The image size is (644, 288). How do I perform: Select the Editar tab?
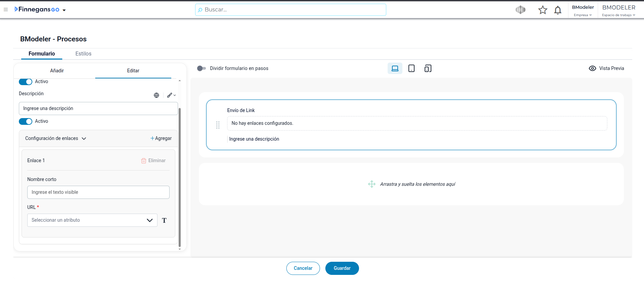(133, 71)
